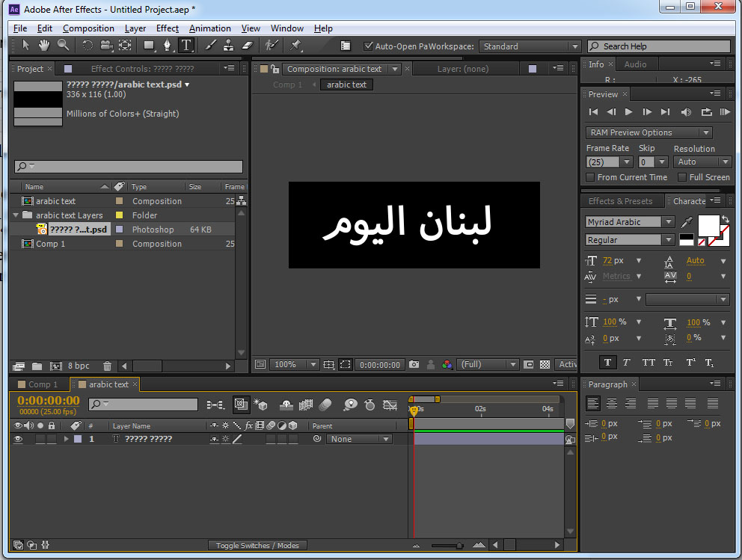
Task: Select the Rotation tool
Action: coord(87,46)
